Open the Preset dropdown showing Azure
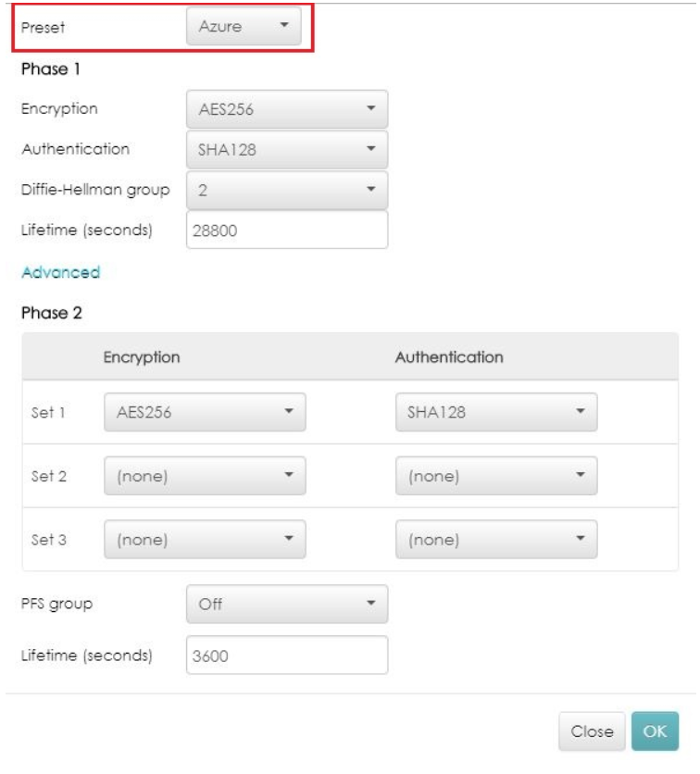700x774 pixels. pyautogui.click(x=244, y=26)
